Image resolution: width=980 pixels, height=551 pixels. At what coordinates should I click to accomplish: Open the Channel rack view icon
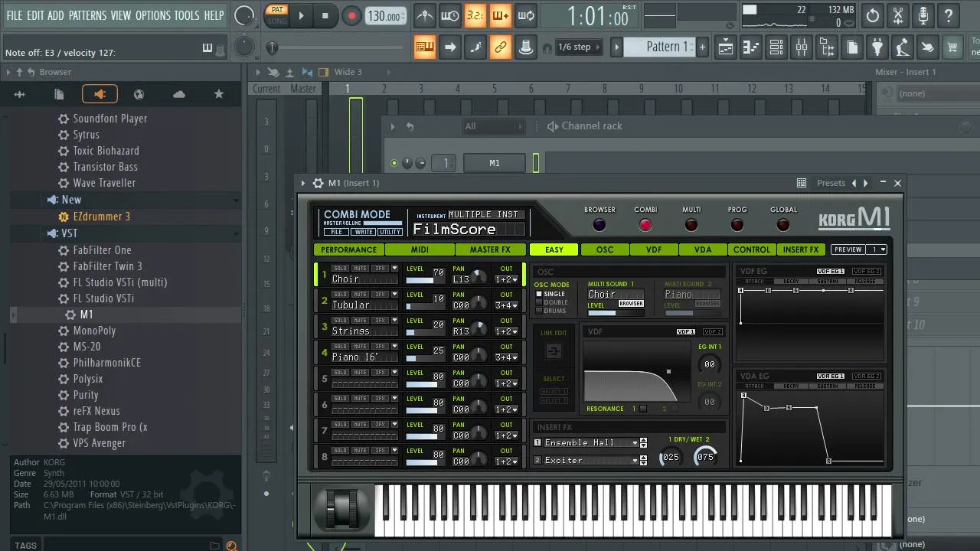click(776, 47)
